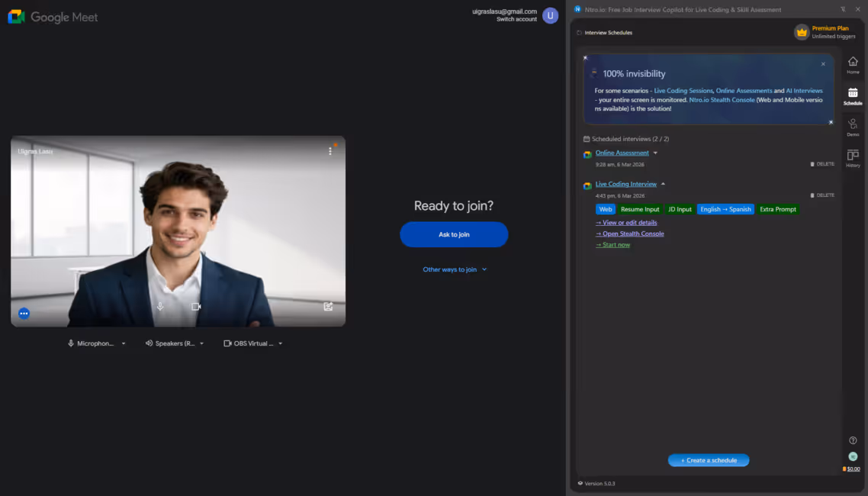Viewport: 868px width, 496px height.
Task: Toggle the Web mode tag on Live Coding Interview
Action: (605, 209)
